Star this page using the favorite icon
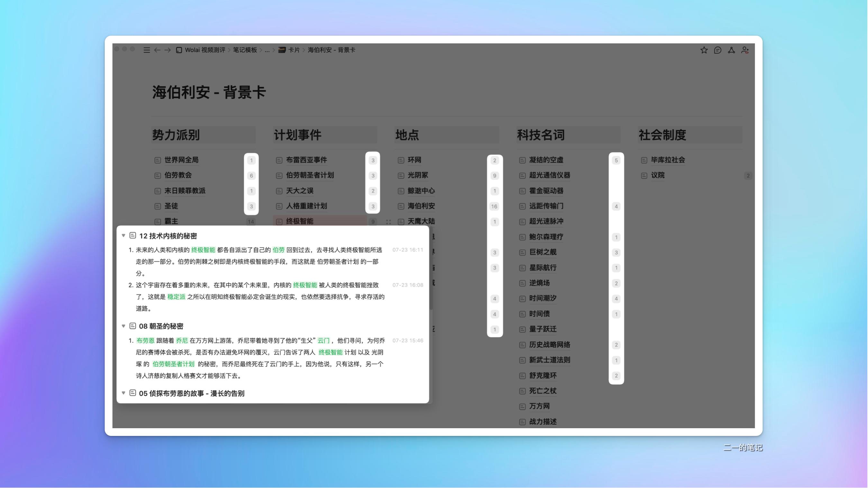868x488 pixels. [x=704, y=50]
